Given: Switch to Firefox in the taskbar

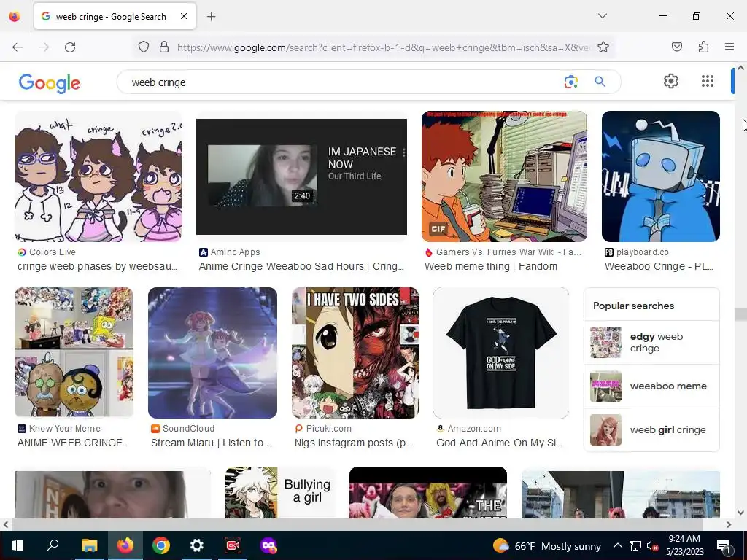Looking at the screenshot, I should pyautogui.click(x=125, y=545).
